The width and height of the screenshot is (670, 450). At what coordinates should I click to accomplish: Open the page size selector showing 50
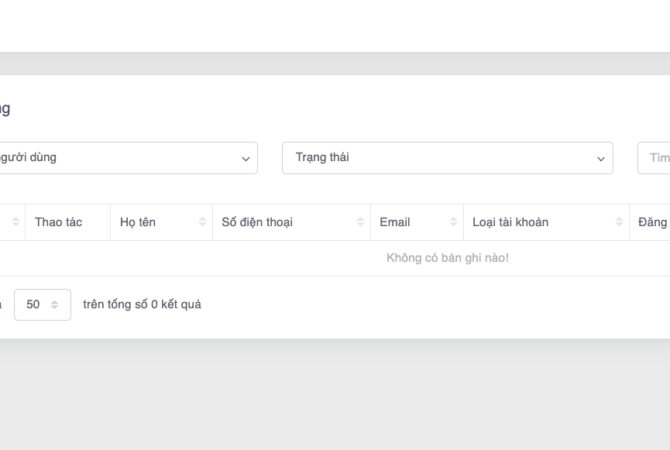[x=42, y=305]
